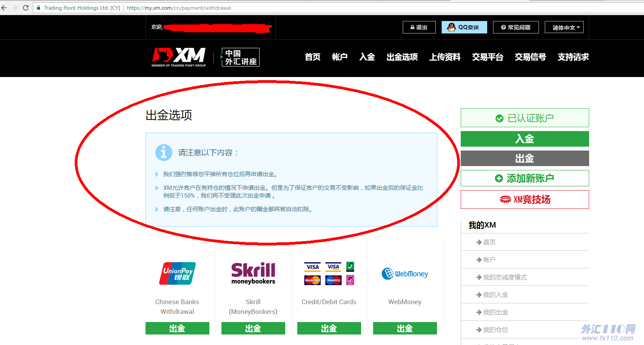Viewport: 644px width, 345px height.
Task: Click the 出金选项 page heading
Action: click(169, 115)
